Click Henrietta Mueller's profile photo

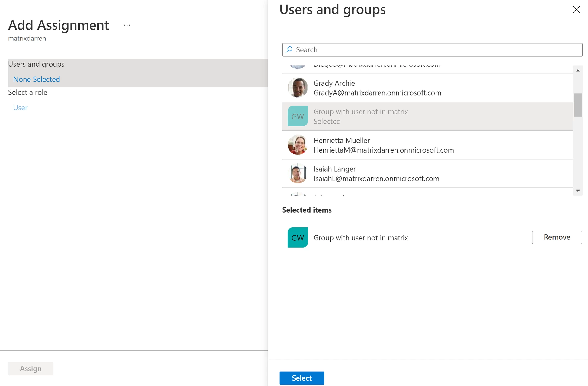(x=298, y=145)
